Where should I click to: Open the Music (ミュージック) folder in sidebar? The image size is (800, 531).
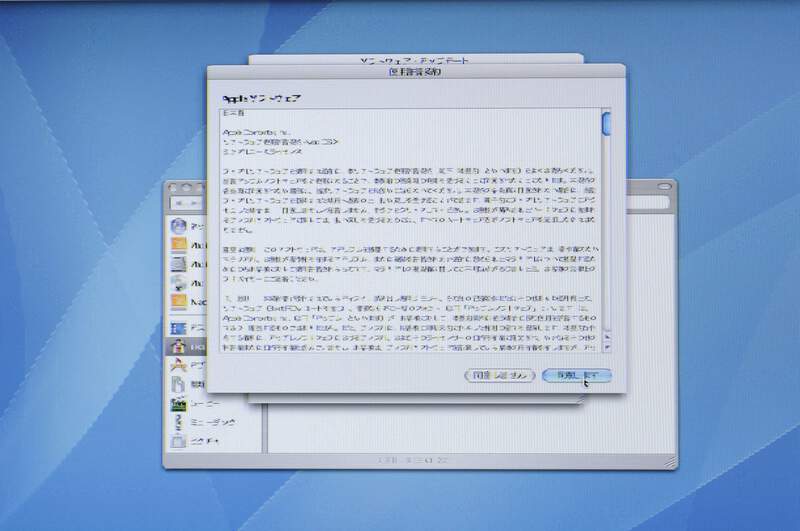179,422
